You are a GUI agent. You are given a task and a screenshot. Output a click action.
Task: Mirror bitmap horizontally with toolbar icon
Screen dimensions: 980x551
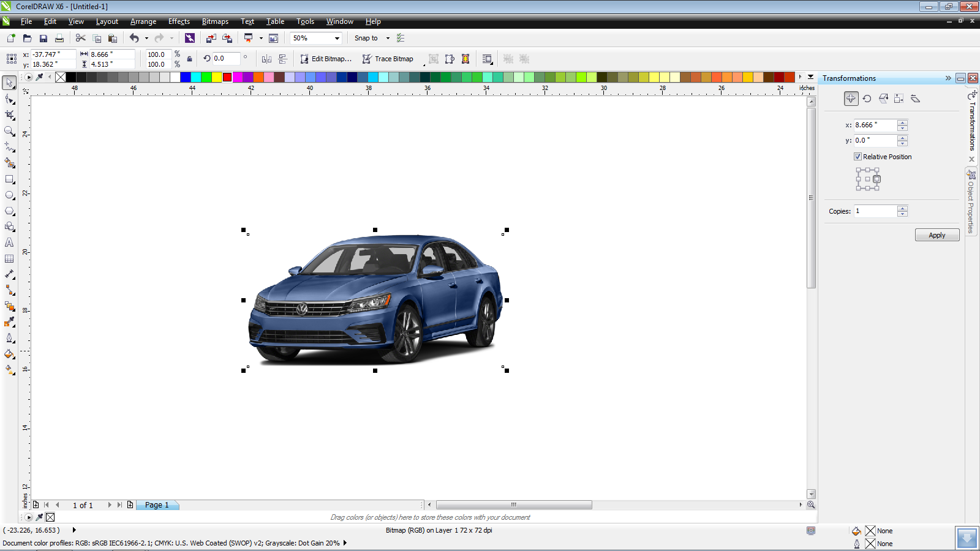point(266,59)
